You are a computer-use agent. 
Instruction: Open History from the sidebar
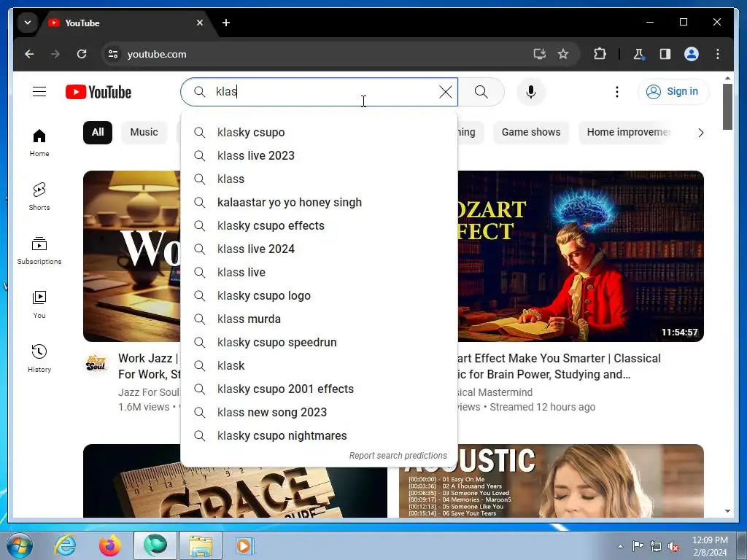pos(39,359)
